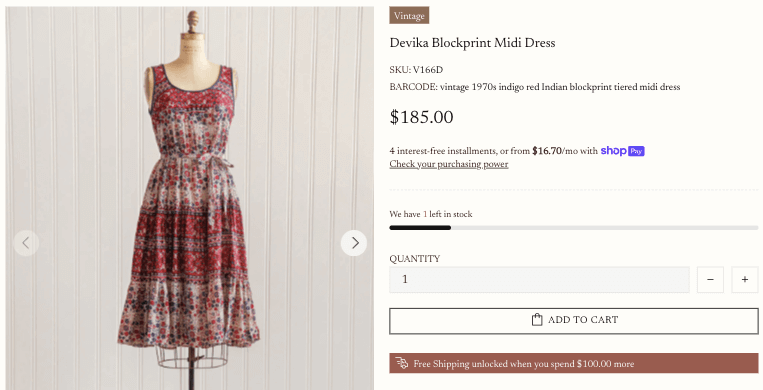Image resolution: width=763 pixels, height=390 pixels.
Task: Click the barcode description line
Action: (x=535, y=87)
